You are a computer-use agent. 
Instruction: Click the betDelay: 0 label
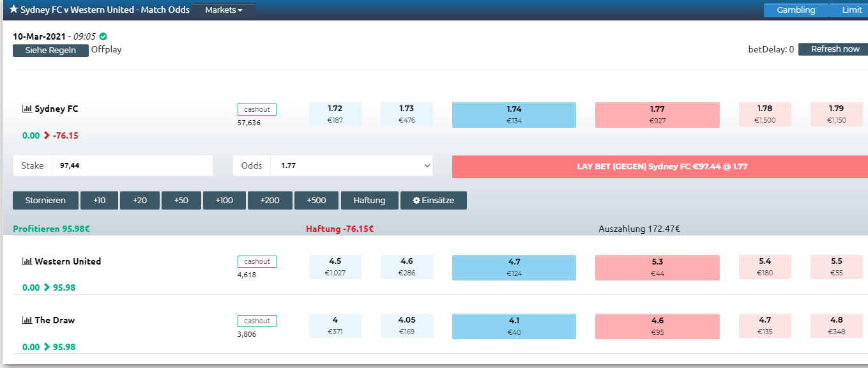tap(772, 49)
